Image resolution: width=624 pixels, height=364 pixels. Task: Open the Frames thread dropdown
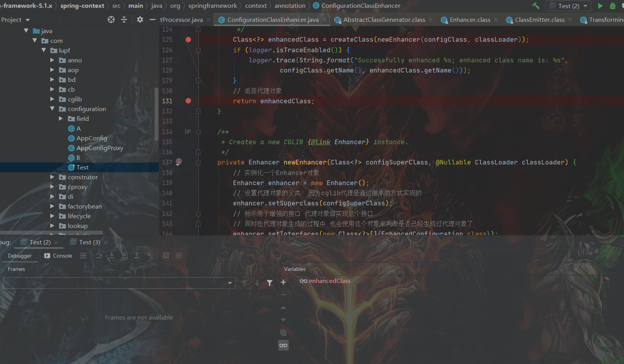click(119, 283)
